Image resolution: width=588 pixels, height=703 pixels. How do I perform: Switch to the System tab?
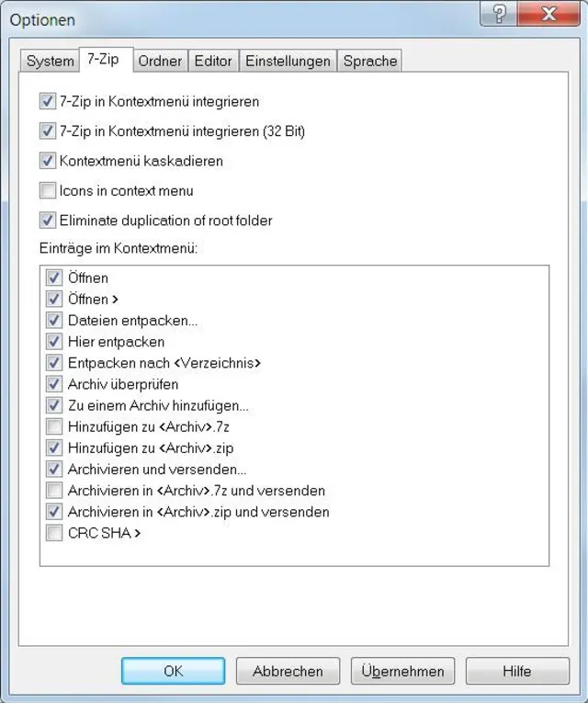[x=50, y=61]
